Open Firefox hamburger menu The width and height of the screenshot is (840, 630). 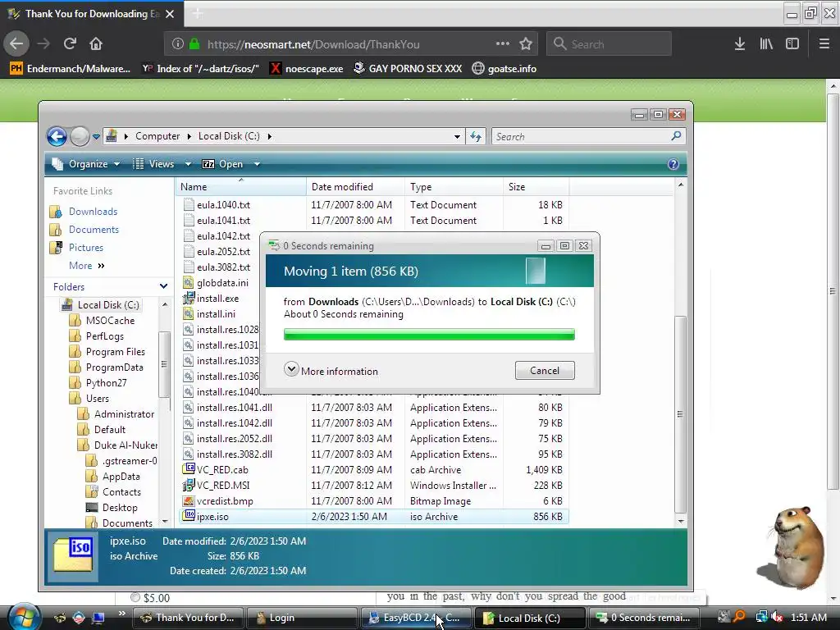click(824, 44)
